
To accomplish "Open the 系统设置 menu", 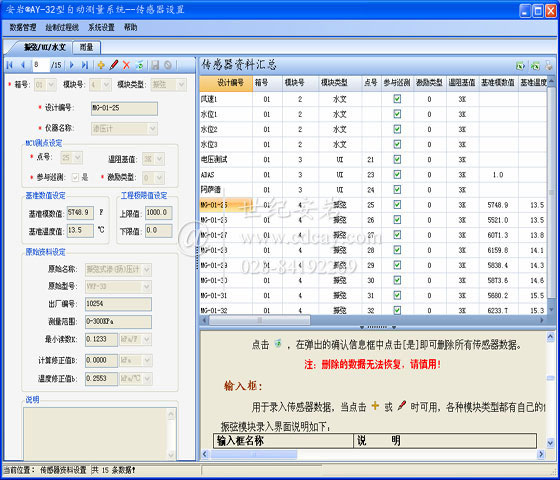I will (x=101, y=28).
